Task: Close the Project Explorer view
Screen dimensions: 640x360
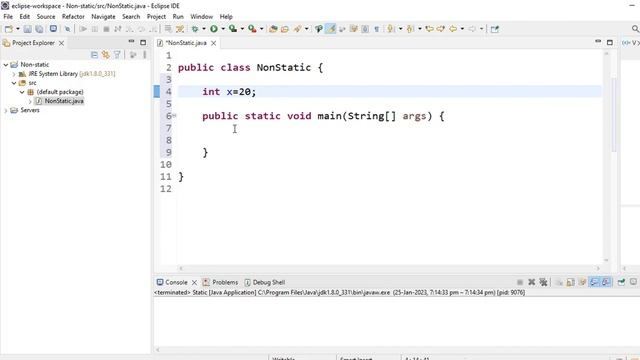Action: 61,43
